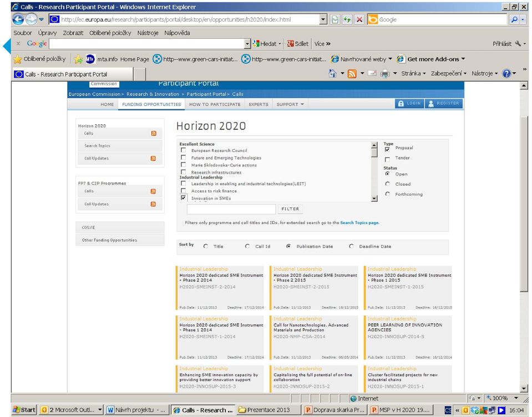Click the filter text input field
The width and height of the screenshot is (532, 417).
pos(231,209)
